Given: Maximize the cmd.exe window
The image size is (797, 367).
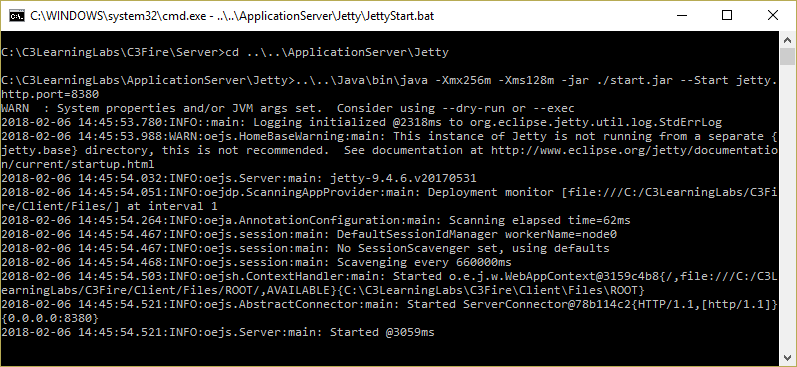Looking at the screenshot, I should point(727,16).
